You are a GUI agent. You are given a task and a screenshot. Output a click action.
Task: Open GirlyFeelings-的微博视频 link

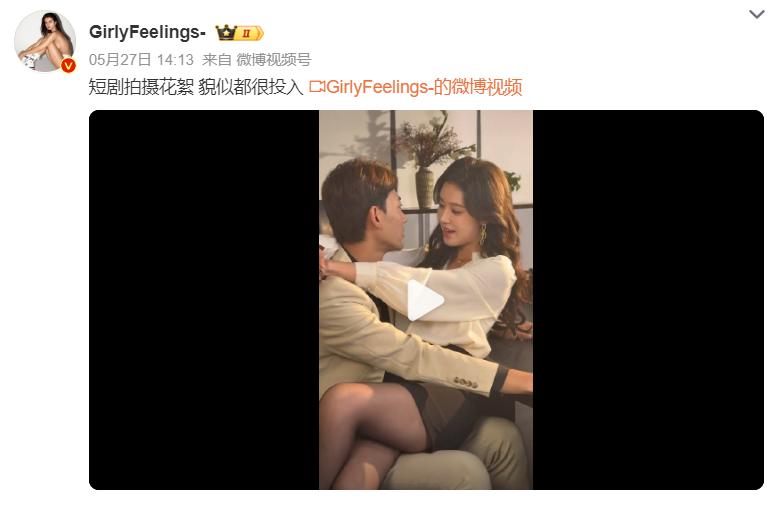click(424, 87)
